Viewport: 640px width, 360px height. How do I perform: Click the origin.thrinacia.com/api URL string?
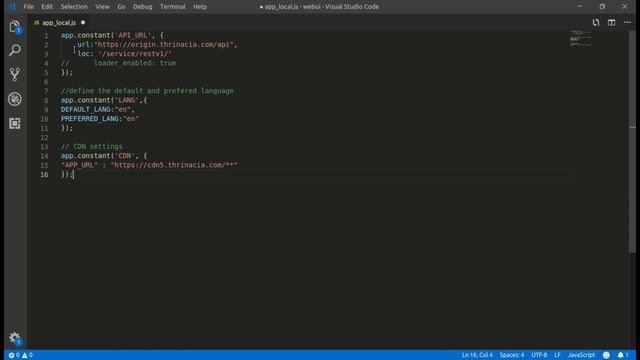pos(165,44)
